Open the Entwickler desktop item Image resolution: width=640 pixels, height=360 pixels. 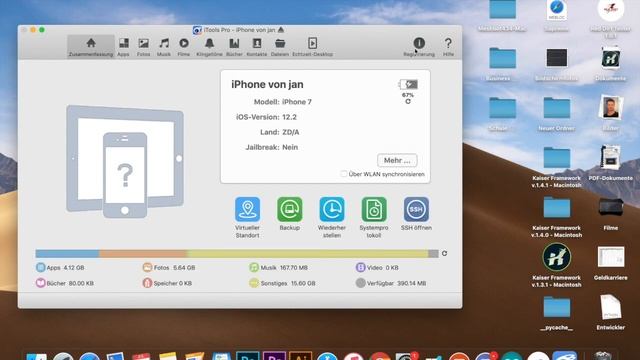click(611, 307)
